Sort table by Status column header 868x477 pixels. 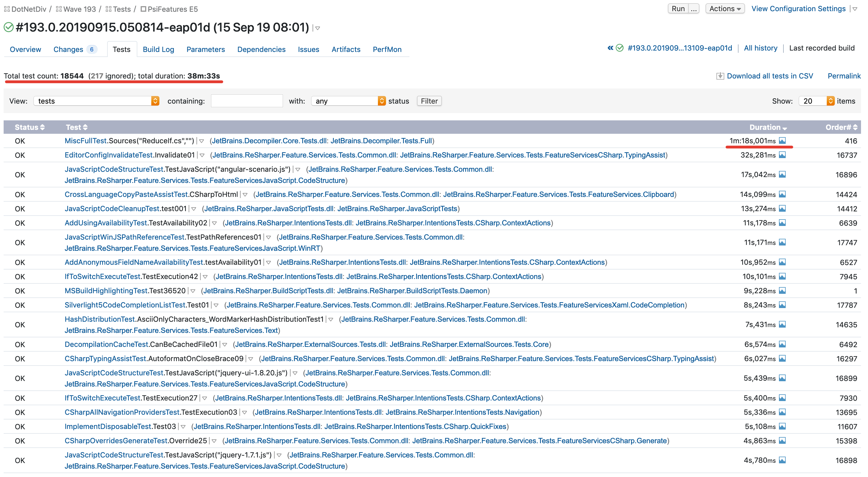(29, 127)
